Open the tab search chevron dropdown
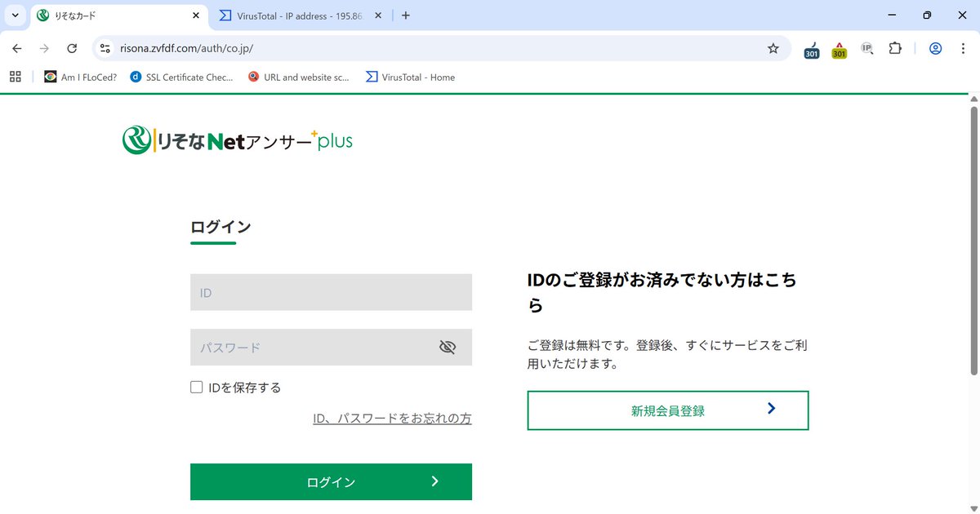Viewport: 980px width, 514px height. point(14,15)
